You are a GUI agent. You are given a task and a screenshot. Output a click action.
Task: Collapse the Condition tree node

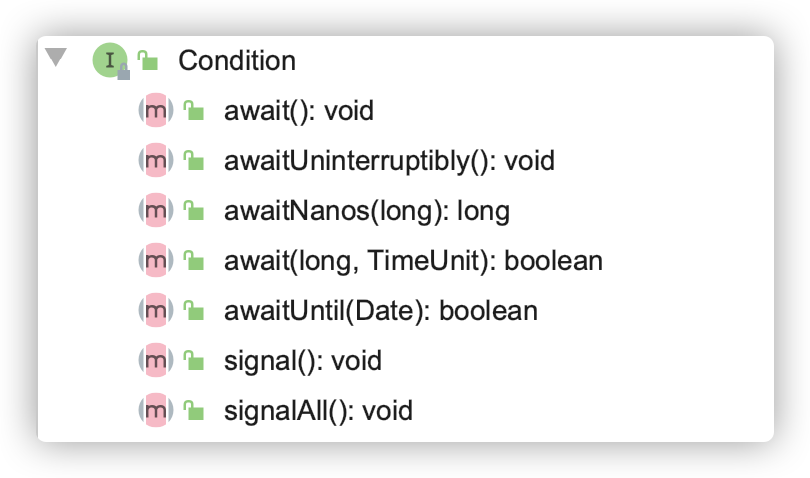tap(55, 58)
